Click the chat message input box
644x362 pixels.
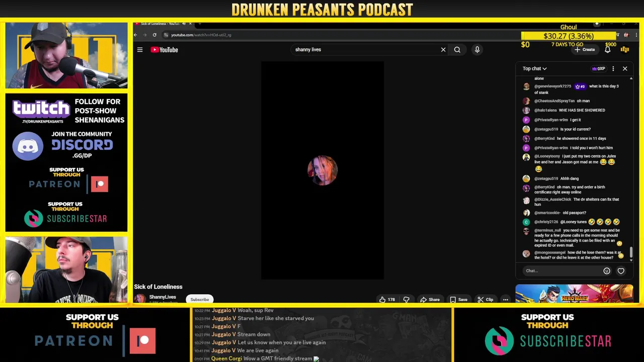click(x=562, y=270)
